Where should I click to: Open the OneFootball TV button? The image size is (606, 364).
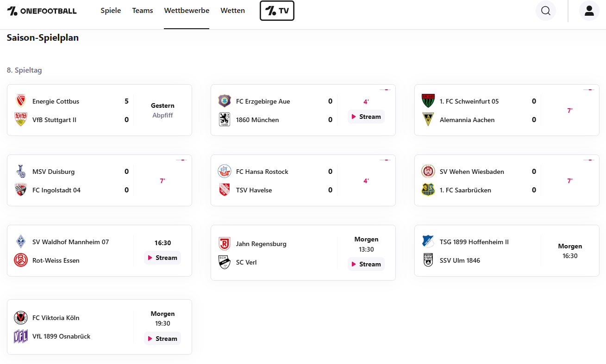point(277,11)
